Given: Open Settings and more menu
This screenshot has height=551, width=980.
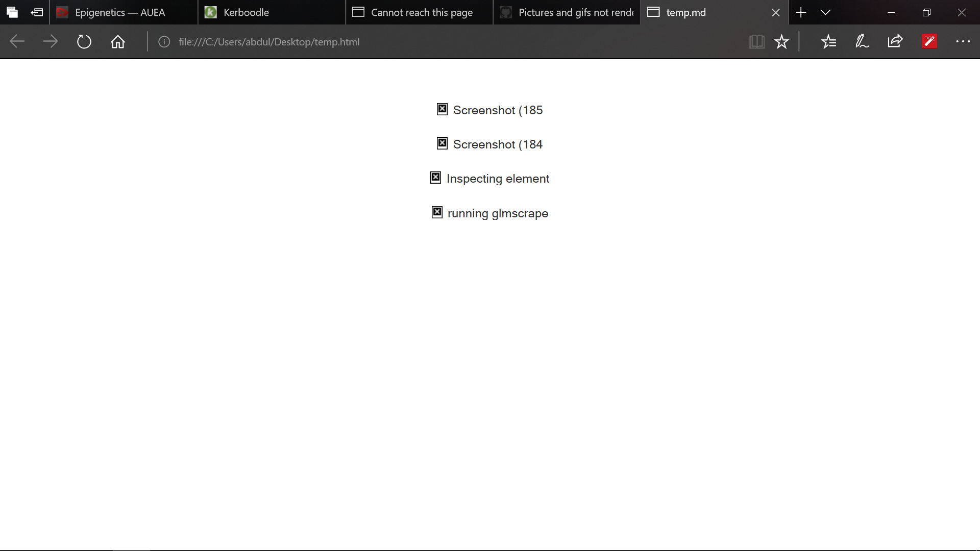Looking at the screenshot, I should click(x=963, y=42).
